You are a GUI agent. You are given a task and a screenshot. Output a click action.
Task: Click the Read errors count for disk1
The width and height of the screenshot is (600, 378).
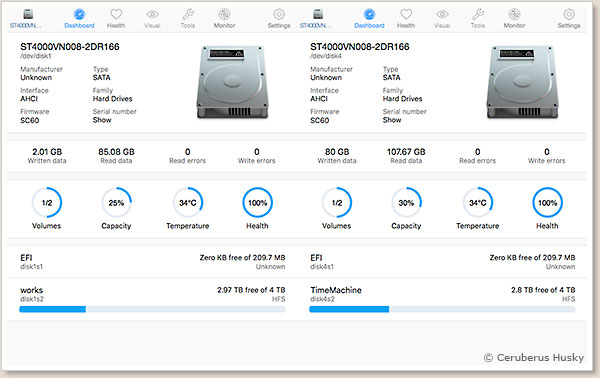[x=188, y=152]
